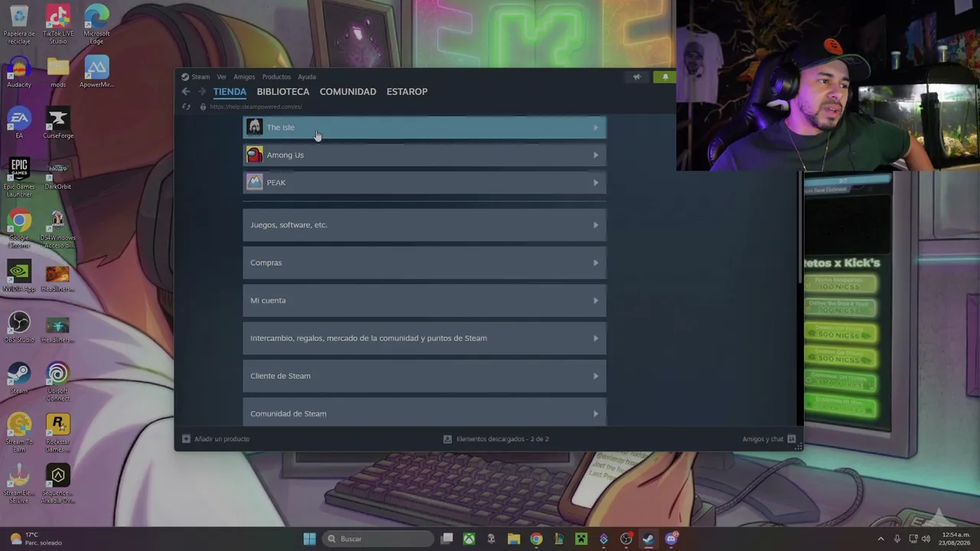
Task: Open the Steam menu
Action: (x=201, y=77)
